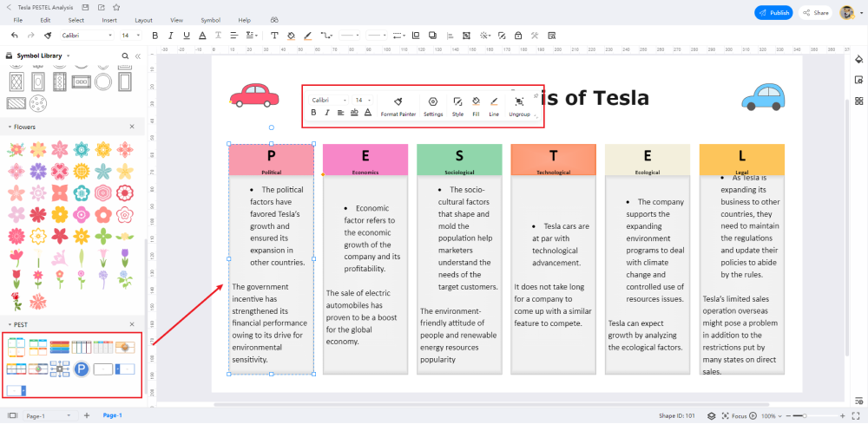Click the Publish button
The image size is (868, 424).
[x=773, y=13]
